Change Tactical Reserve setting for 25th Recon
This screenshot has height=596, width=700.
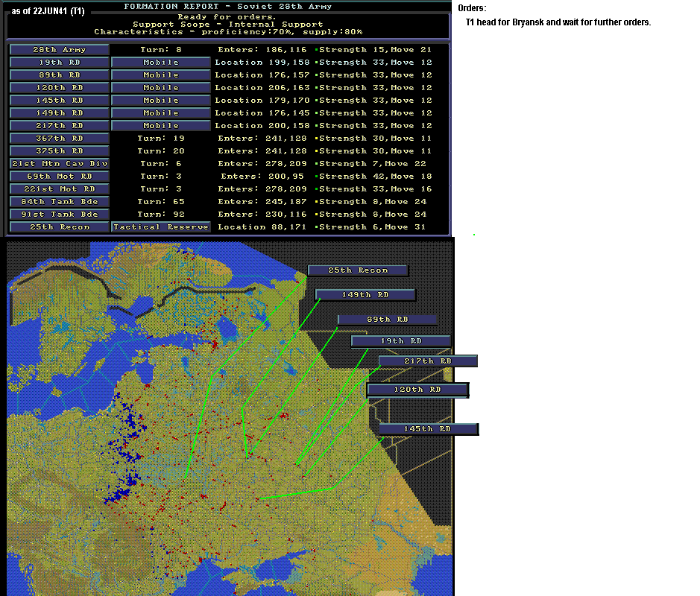(161, 227)
